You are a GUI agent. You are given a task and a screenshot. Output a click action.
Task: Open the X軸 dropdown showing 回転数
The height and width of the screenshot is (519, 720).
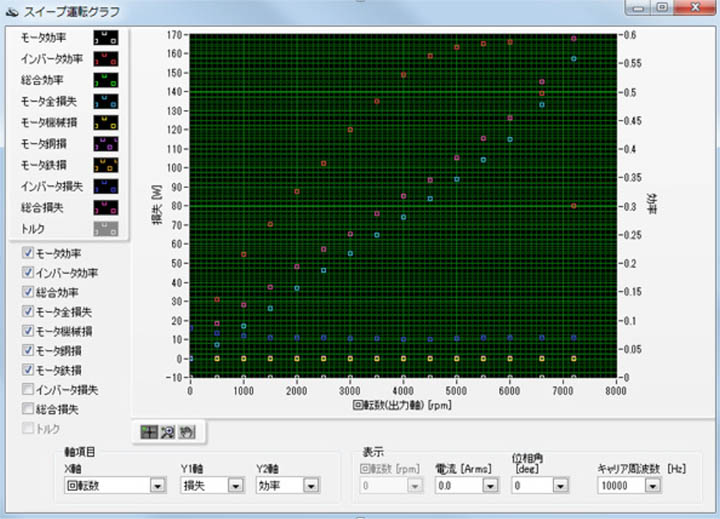[158, 485]
